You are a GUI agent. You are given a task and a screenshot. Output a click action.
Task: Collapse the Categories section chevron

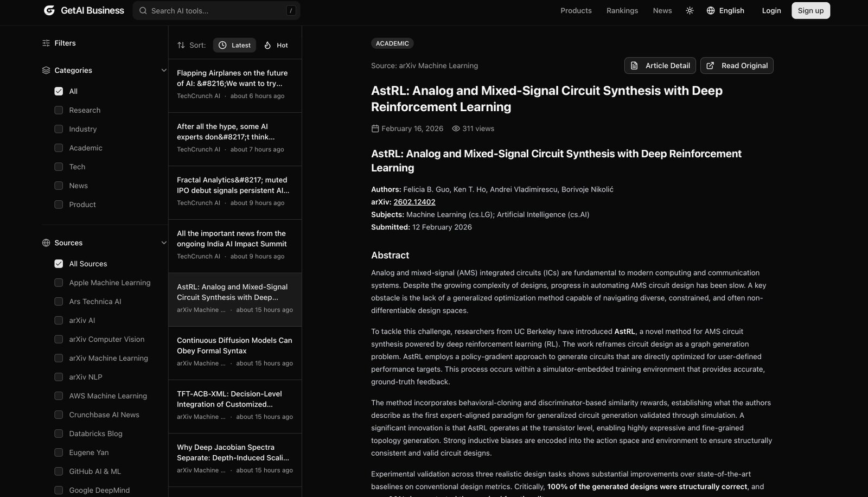click(164, 70)
